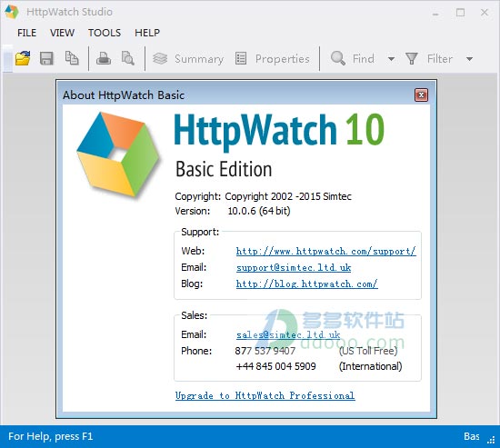The width and height of the screenshot is (500, 448).
Task: Open the Properties toolbar button
Action: (273, 59)
